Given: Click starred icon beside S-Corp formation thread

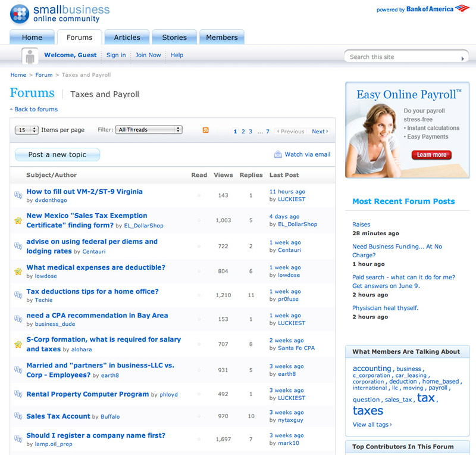Looking at the screenshot, I should pyautogui.click(x=18, y=344).
